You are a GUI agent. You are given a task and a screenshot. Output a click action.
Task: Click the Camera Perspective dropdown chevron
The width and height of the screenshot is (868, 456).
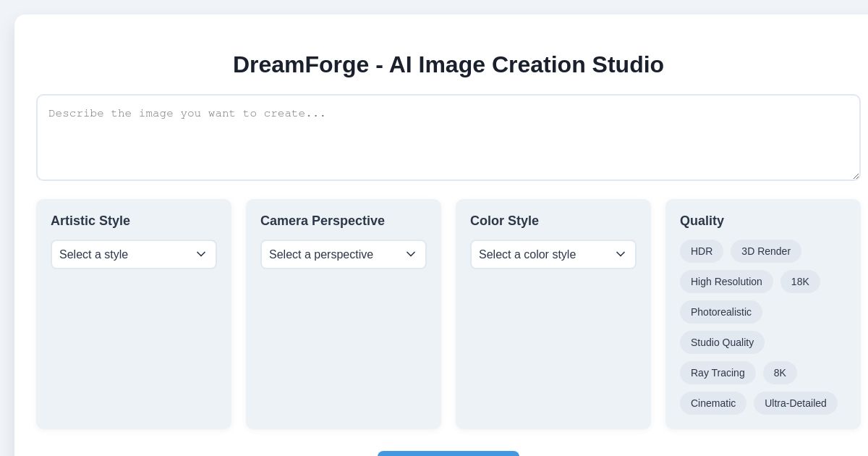[411, 254]
